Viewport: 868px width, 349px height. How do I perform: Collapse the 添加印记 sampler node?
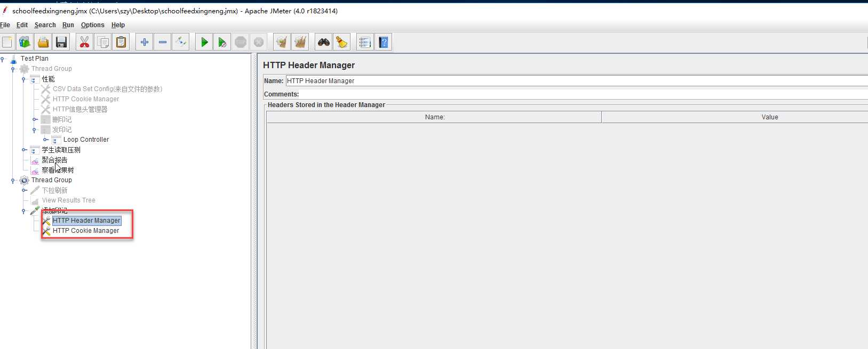(23, 210)
